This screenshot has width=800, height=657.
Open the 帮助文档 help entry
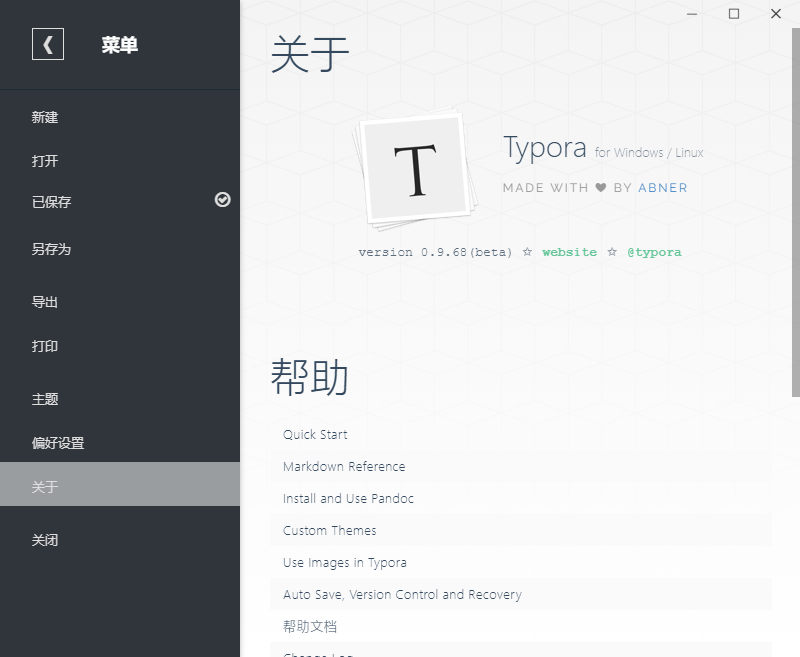click(x=521, y=626)
